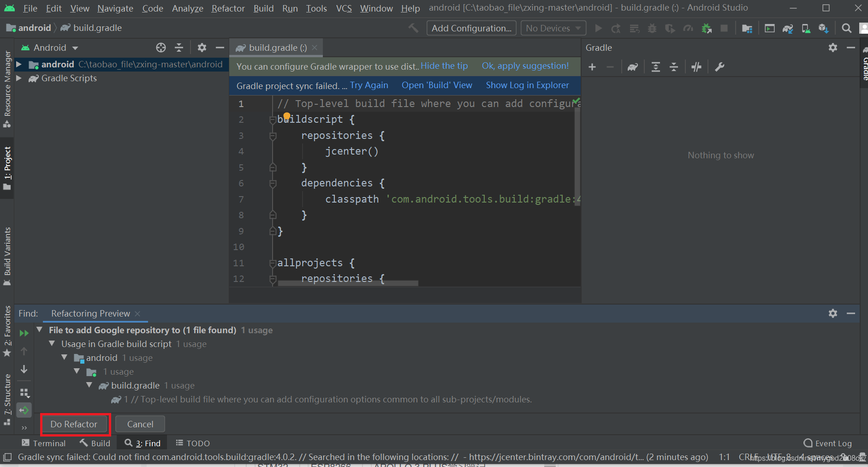Click the Make Project hammer icon

[413, 28]
